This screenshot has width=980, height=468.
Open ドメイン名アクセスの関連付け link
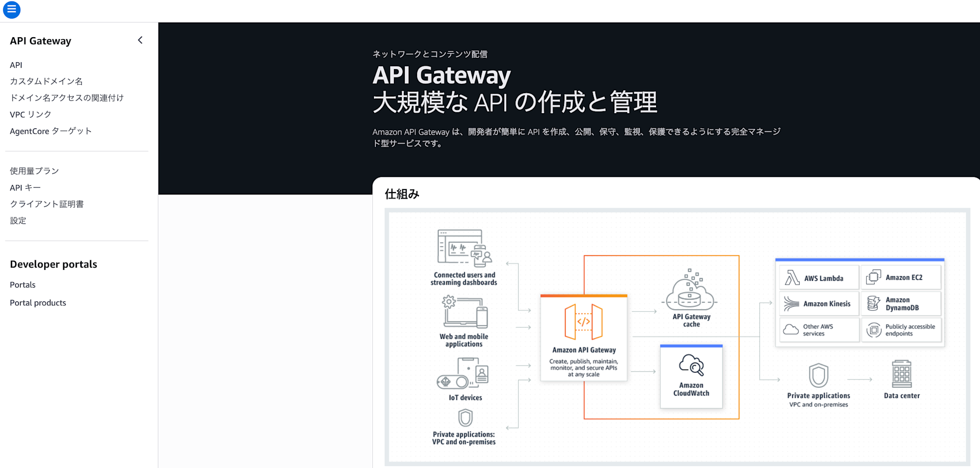pyautogui.click(x=67, y=98)
